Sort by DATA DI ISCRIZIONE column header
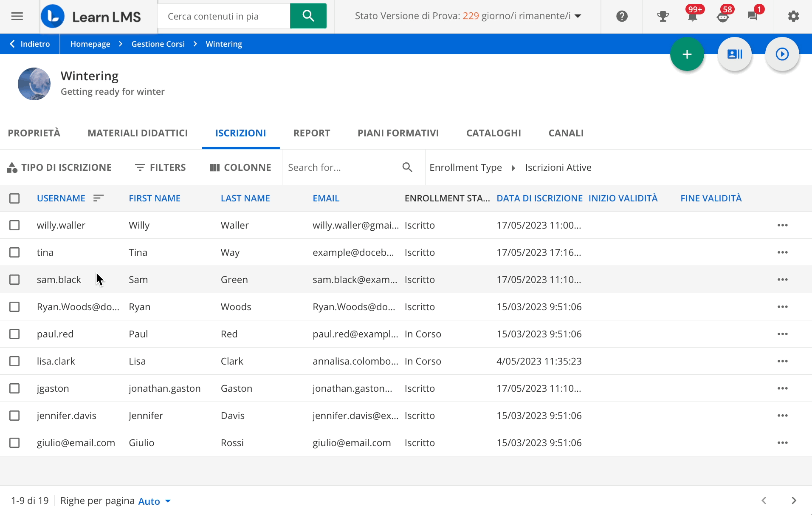Image resolution: width=812 pixels, height=515 pixels. (539, 198)
